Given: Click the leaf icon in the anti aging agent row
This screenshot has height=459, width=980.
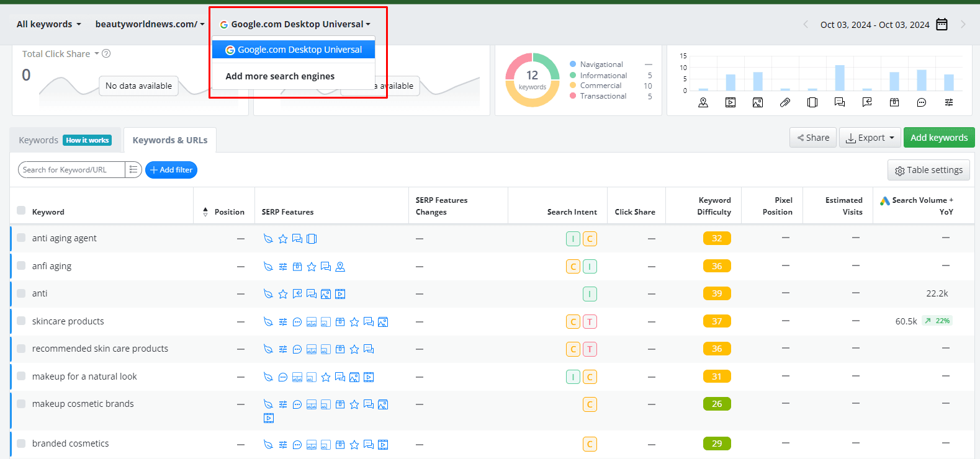Looking at the screenshot, I should [269, 239].
